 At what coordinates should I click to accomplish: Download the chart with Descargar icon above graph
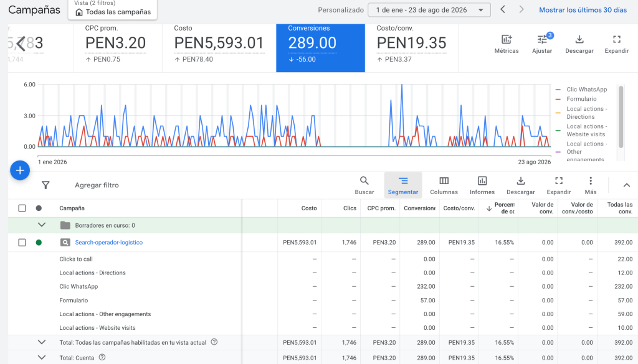579,44
